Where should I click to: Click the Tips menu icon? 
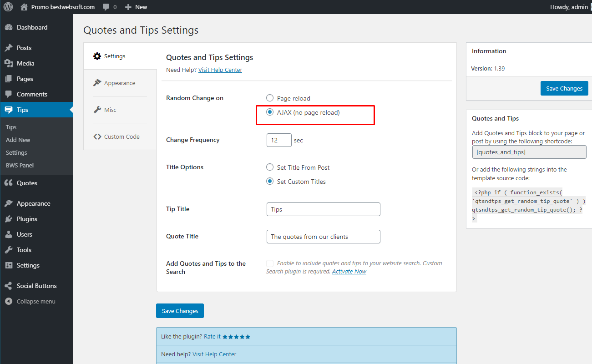point(8,110)
